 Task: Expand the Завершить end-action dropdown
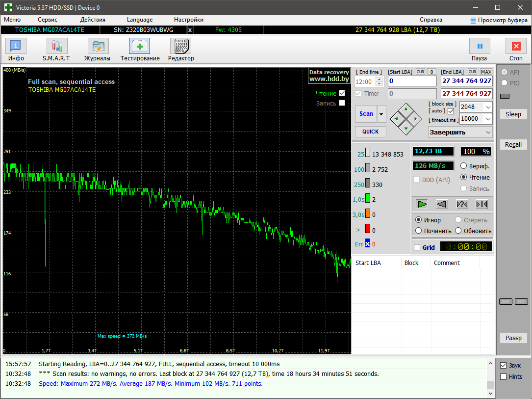[x=488, y=132]
